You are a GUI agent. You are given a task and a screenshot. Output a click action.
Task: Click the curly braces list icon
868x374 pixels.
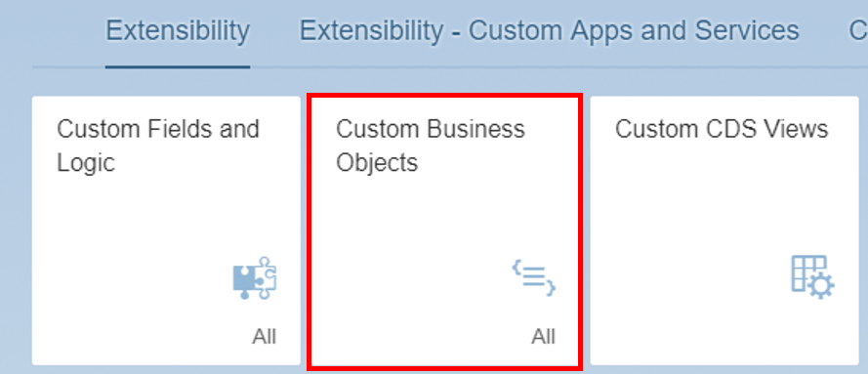click(534, 278)
